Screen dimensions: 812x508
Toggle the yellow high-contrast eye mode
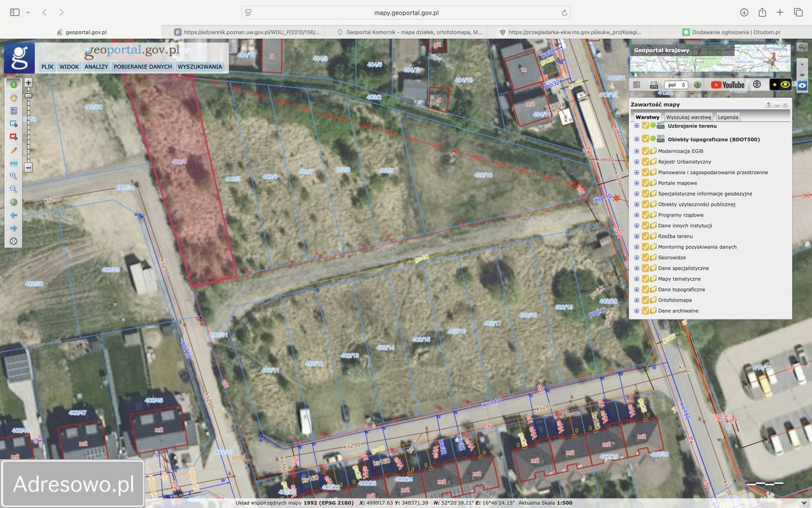pyautogui.click(x=780, y=84)
